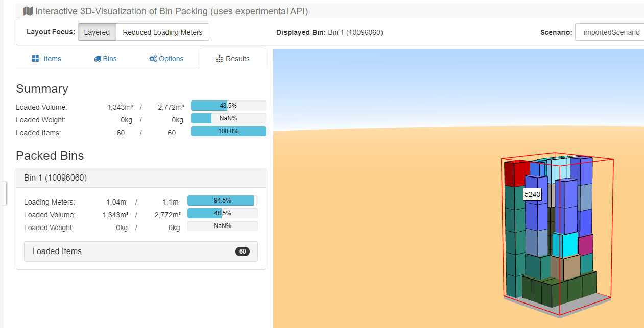644x328 pixels.
Task: Click the bar chart icon on the Results tab
Action: [x=220, y=59]
